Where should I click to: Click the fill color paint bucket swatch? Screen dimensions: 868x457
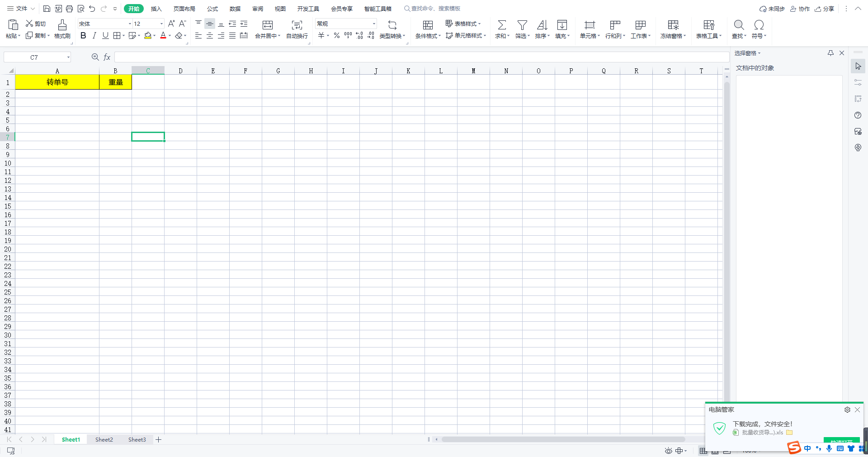pos(148,36)
